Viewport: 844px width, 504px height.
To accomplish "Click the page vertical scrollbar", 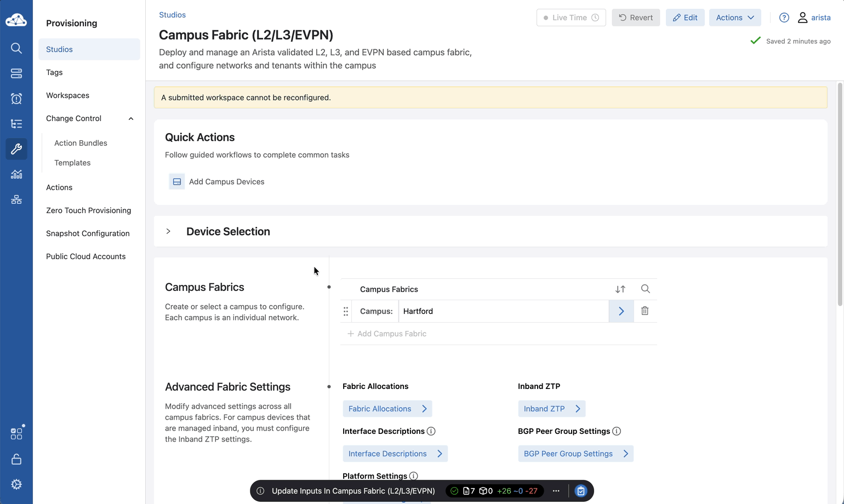I will coord(840,194).
